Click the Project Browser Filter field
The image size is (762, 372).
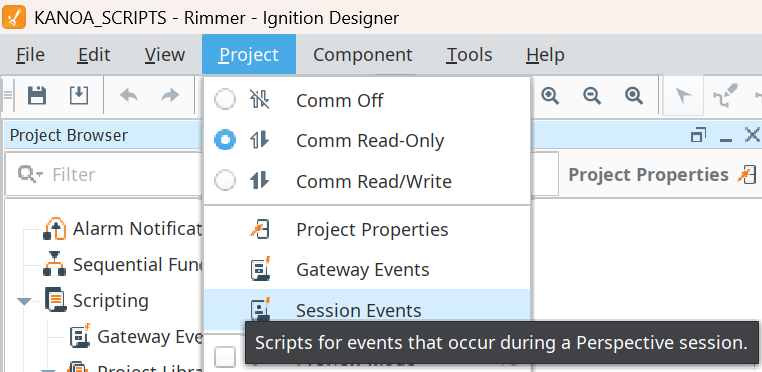point(104,174)
